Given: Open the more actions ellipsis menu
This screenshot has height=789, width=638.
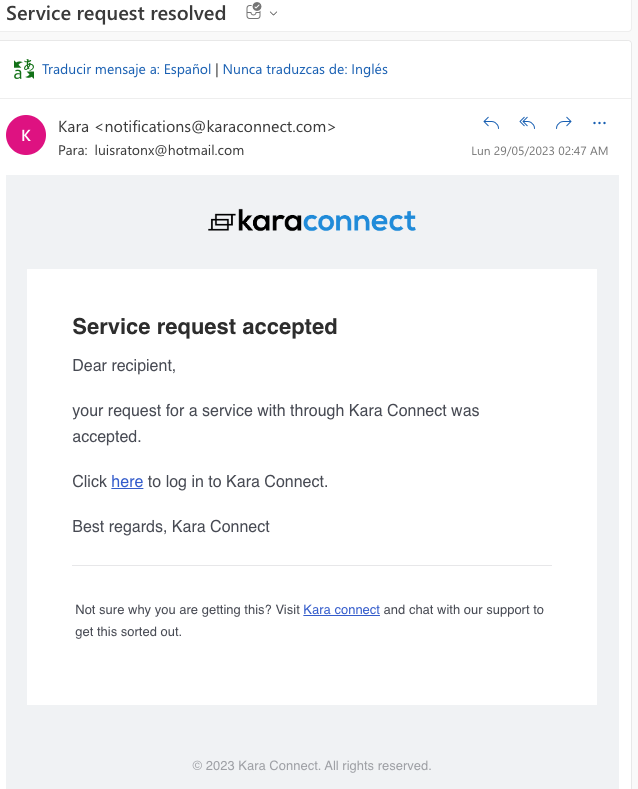Looking at the screenshot, I should click(x=599, y=123).
